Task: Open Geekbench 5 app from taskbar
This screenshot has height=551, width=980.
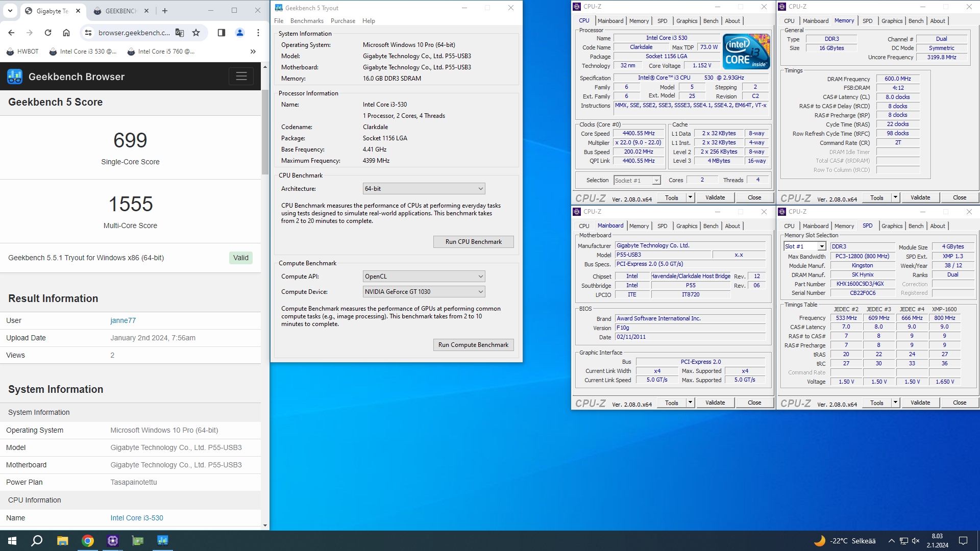Action: (163, 541)
